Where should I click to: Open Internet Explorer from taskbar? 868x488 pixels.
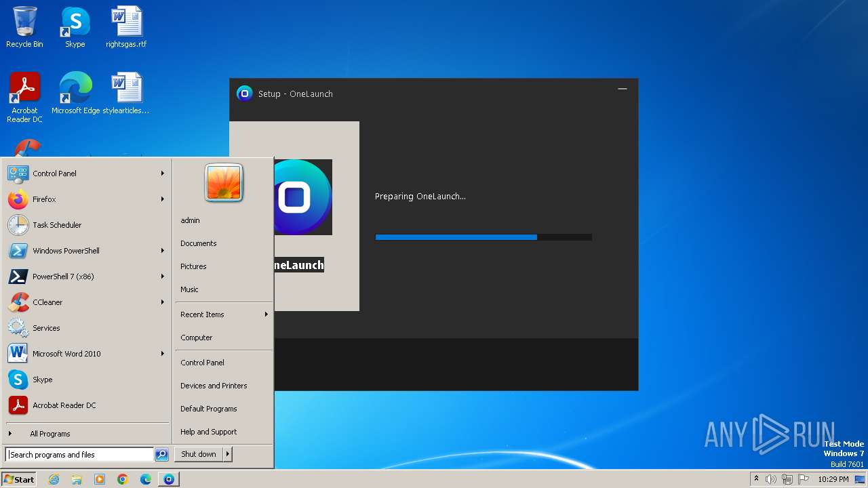54,479
